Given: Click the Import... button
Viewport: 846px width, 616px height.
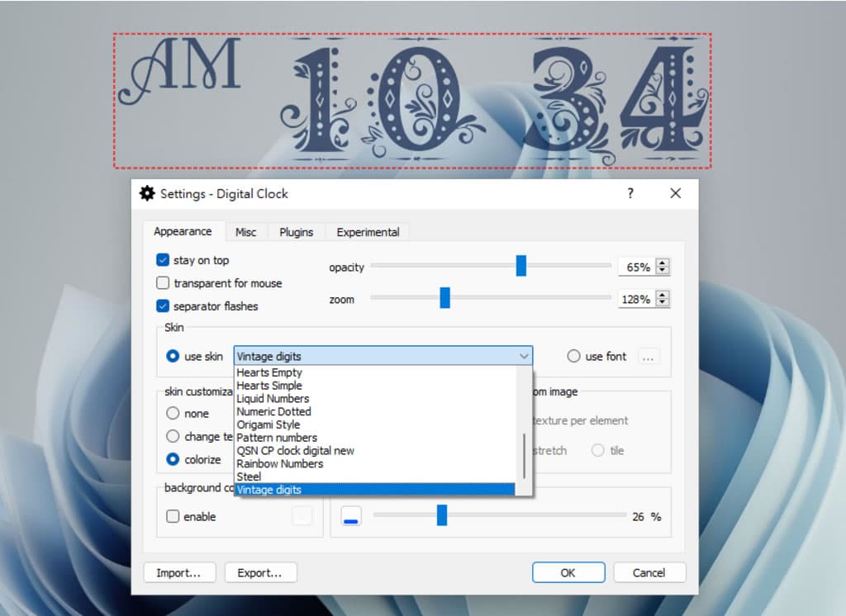Looking at the screenshot, I should pyautogui.click(x=179, y=572).
